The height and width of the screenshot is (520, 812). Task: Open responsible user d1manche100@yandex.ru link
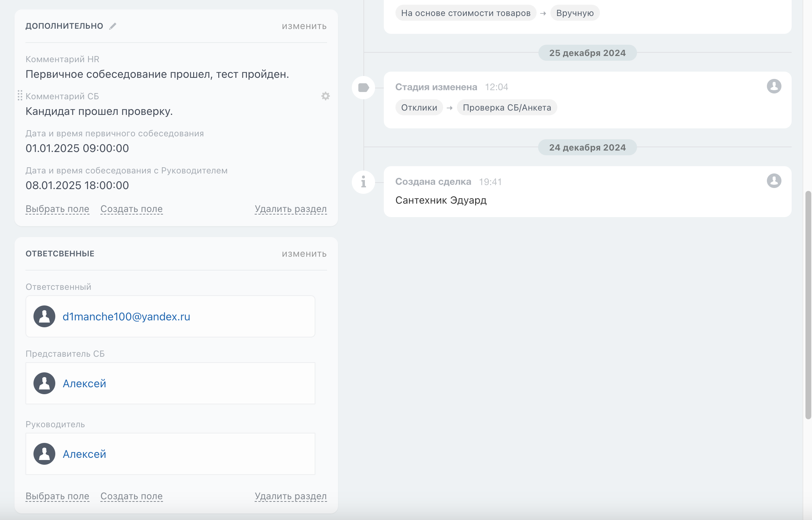tap(126, 317)
